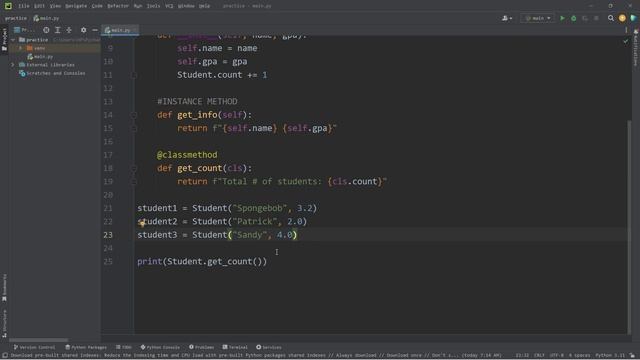Open the Project view selector dropdown
Viewport: 640px width, 360px height.
pyautogui.click(x=24, y=30)
